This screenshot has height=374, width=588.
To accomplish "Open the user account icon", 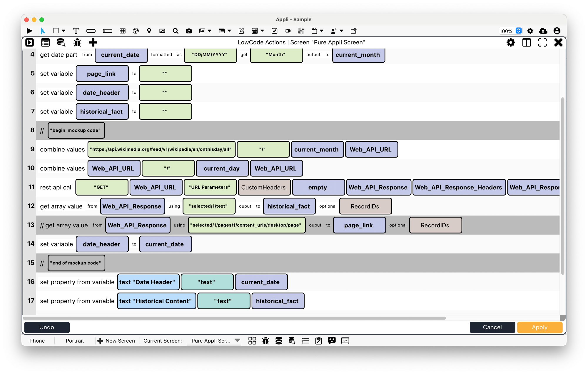I will (x=557, y=31).
